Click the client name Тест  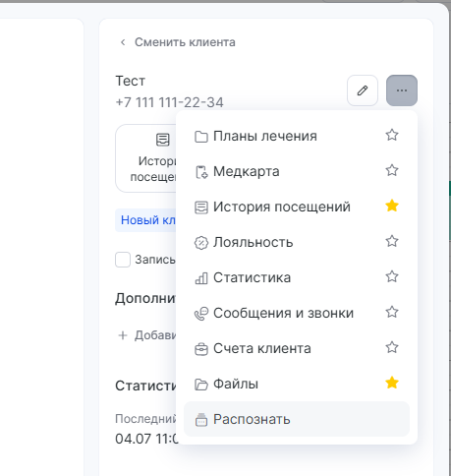(131, 81)
